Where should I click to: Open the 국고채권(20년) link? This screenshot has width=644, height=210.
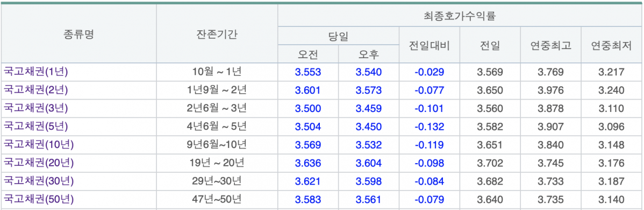click(x=39, y=163)
